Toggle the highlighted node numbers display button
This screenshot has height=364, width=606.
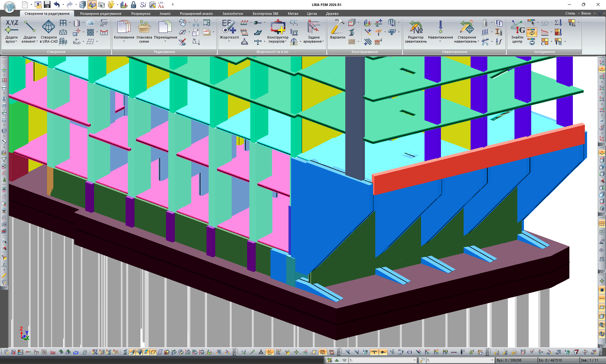(323, 352)
